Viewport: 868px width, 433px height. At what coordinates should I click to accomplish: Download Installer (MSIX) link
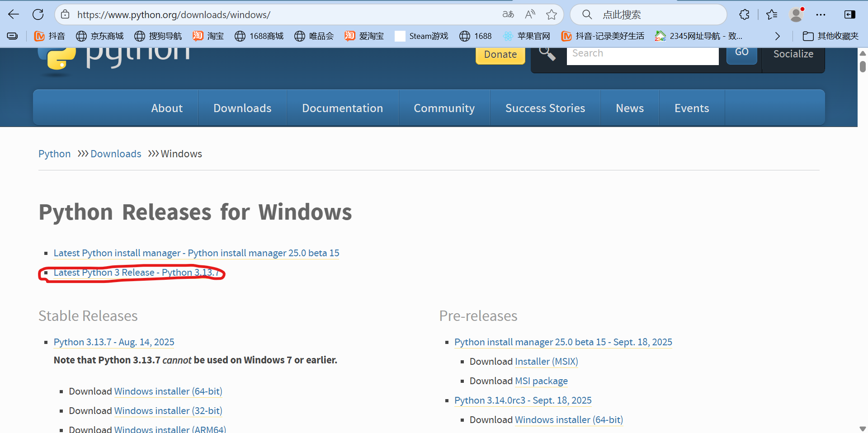pyautogui.click(x=547, y=362)
